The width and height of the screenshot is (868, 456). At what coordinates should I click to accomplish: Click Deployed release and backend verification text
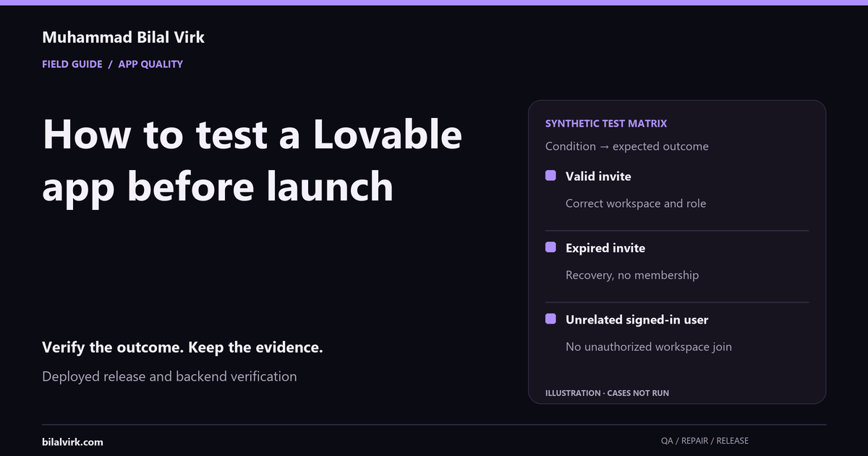(169, 376)
